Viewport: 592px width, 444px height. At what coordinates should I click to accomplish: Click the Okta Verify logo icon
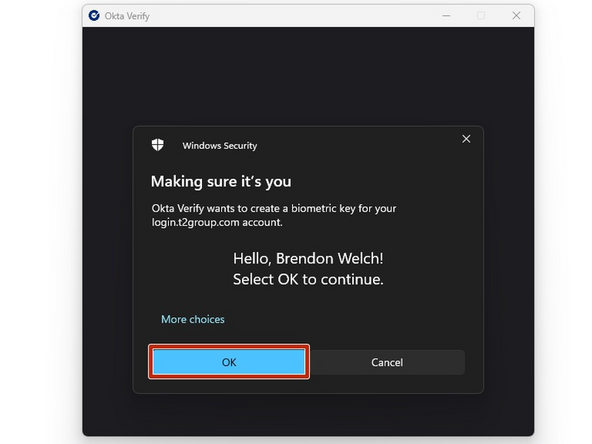[94, 15]
